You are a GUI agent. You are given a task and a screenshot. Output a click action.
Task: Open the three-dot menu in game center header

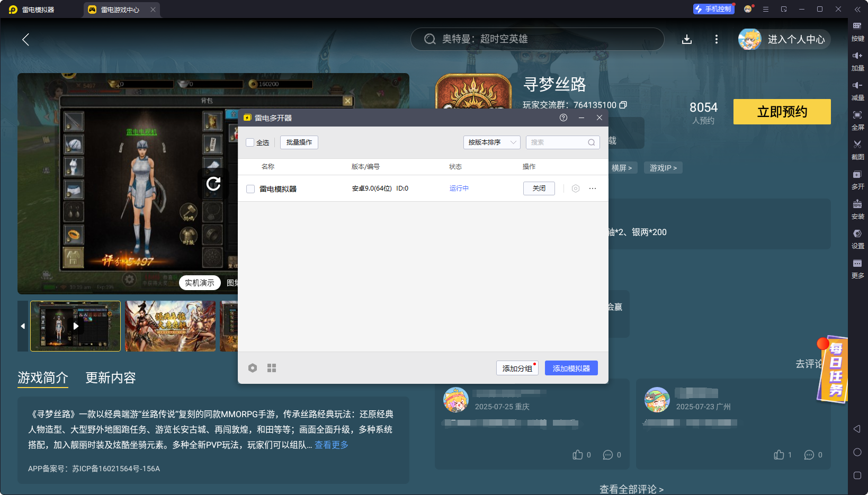coord(717,39)
